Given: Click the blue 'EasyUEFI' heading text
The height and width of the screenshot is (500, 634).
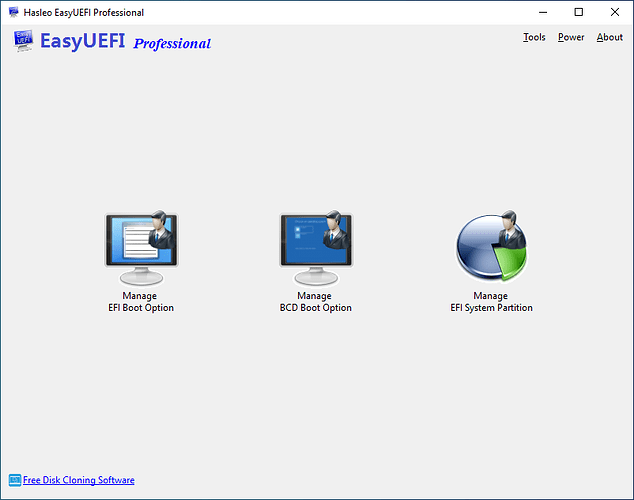Looking at the screenshot, I should point(84,42).
